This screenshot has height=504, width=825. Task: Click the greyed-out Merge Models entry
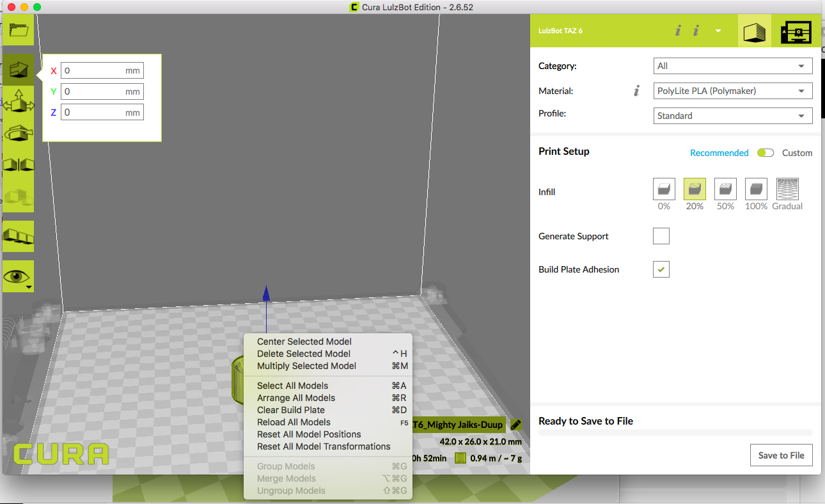tap(328, 478)
